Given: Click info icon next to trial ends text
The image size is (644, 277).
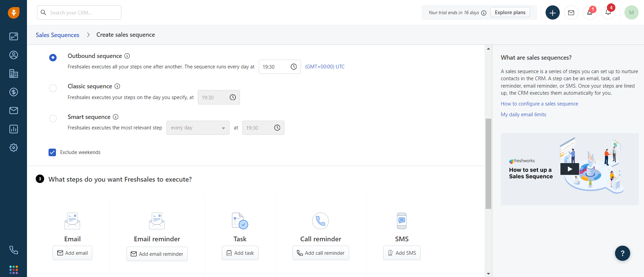Looking at the screenshot, I should pos(484,13).
